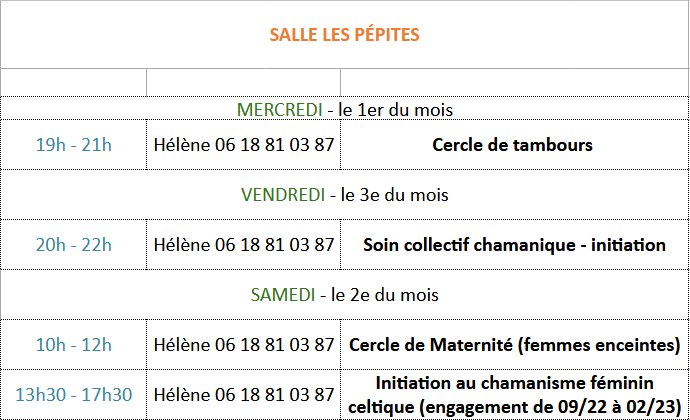Select Hélène's phone number in the 13h30 row

coord(244,394)
